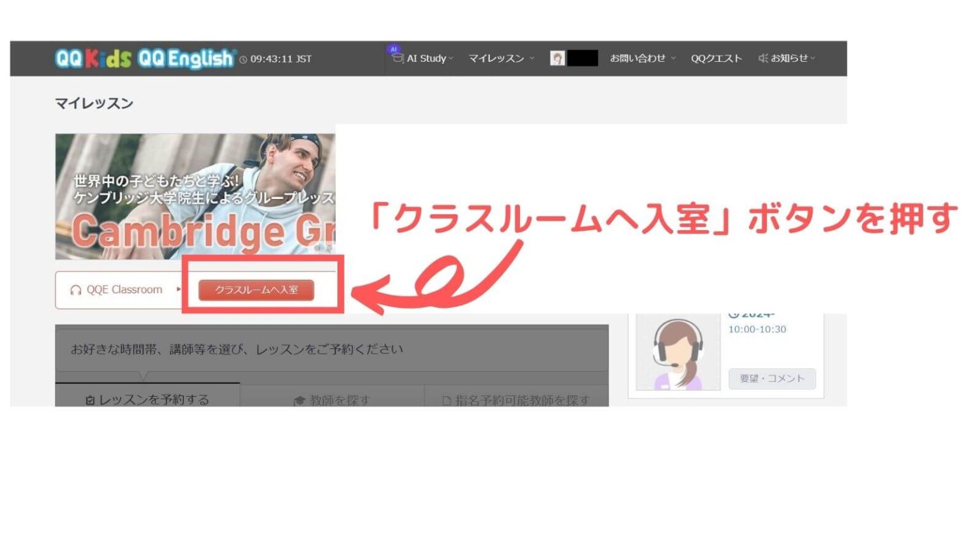Image resolution: width=980 pixels, height=551 pixels.
Task: Click the graduation cap icon next to AI Study
Action: [x=397, y=59]
